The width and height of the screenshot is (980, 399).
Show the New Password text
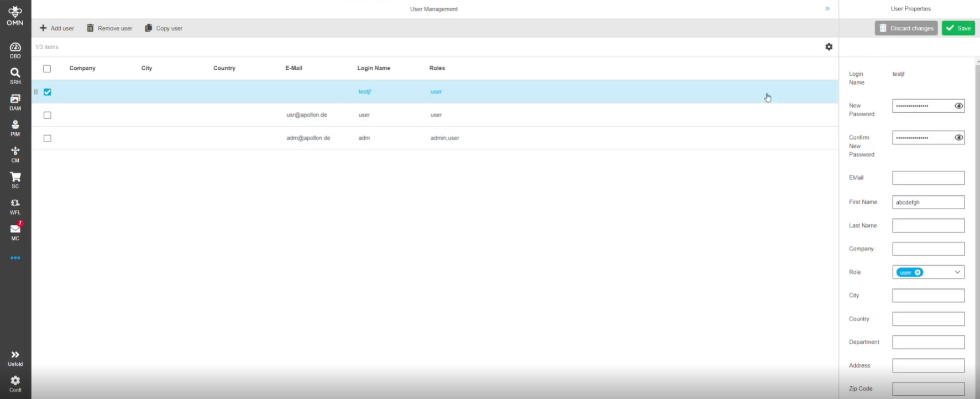958,106
